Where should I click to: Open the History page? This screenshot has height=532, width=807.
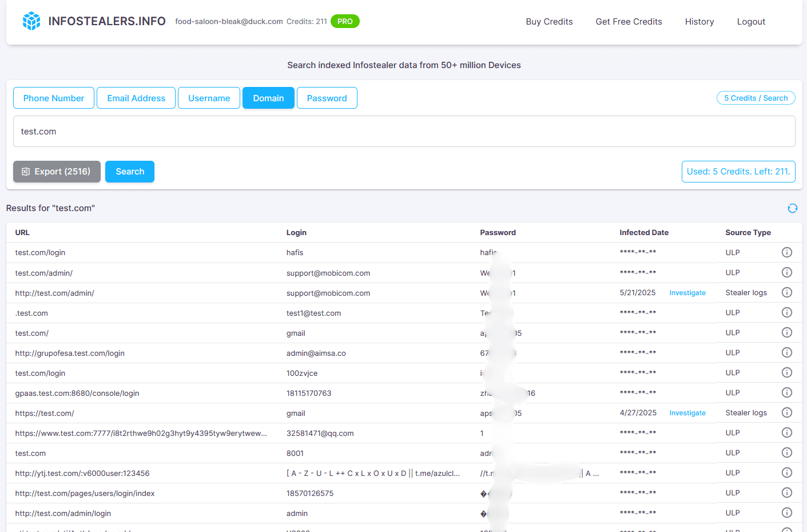click(x=699, y=22)
